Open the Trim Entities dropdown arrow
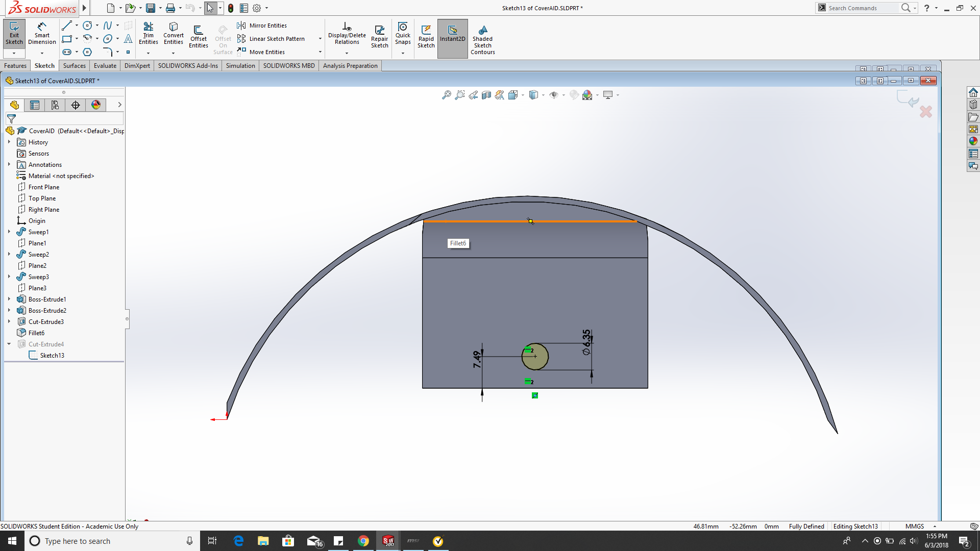Viewport: 980px width, 551px height. point(148,53)
